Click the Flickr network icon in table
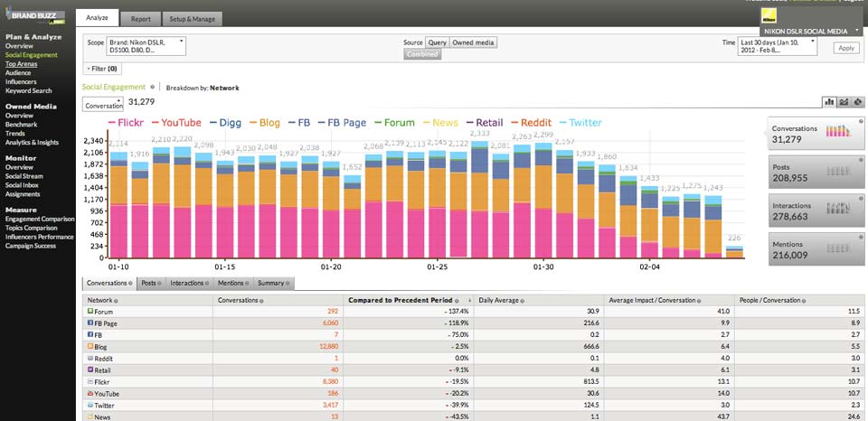This screenshot has width=868, height=421. click(x=90, y=382)
